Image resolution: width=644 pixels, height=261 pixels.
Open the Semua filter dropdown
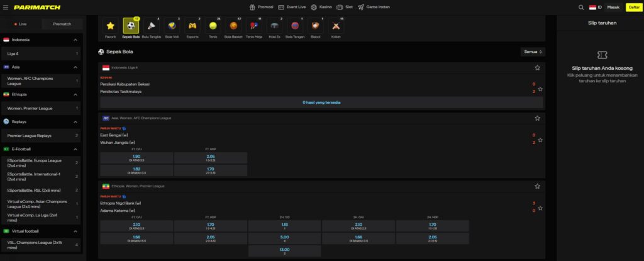(533, 52)
